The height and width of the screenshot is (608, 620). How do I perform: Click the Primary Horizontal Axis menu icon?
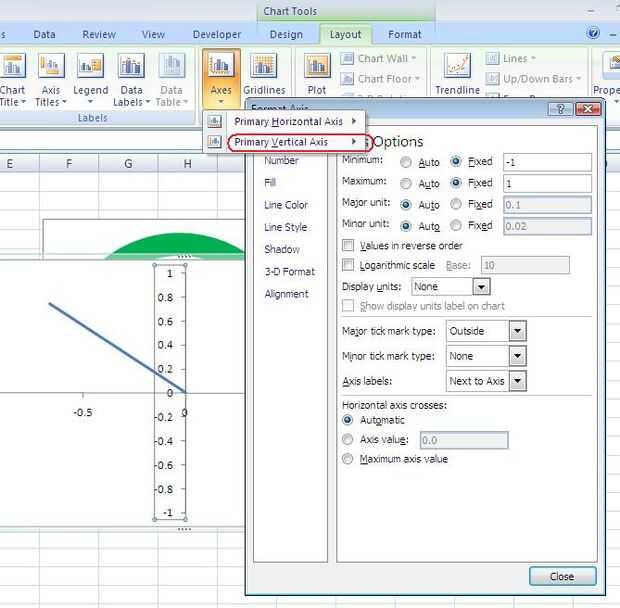click(214, 121)
